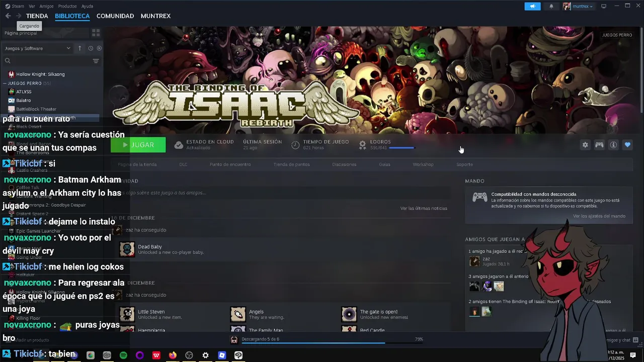The width and height of the screenshot is (644, 362).
Task: Open Firefox from taskbar
Action: coord(173,355)
